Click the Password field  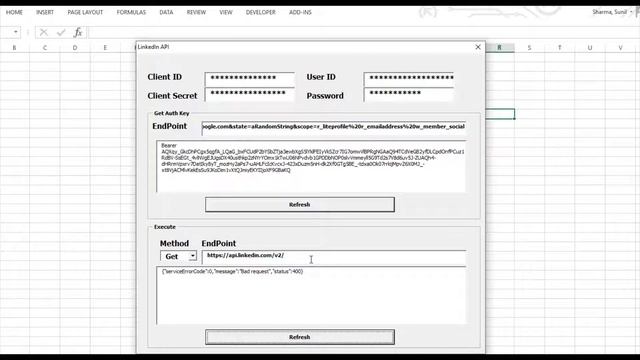pos(409,94)
